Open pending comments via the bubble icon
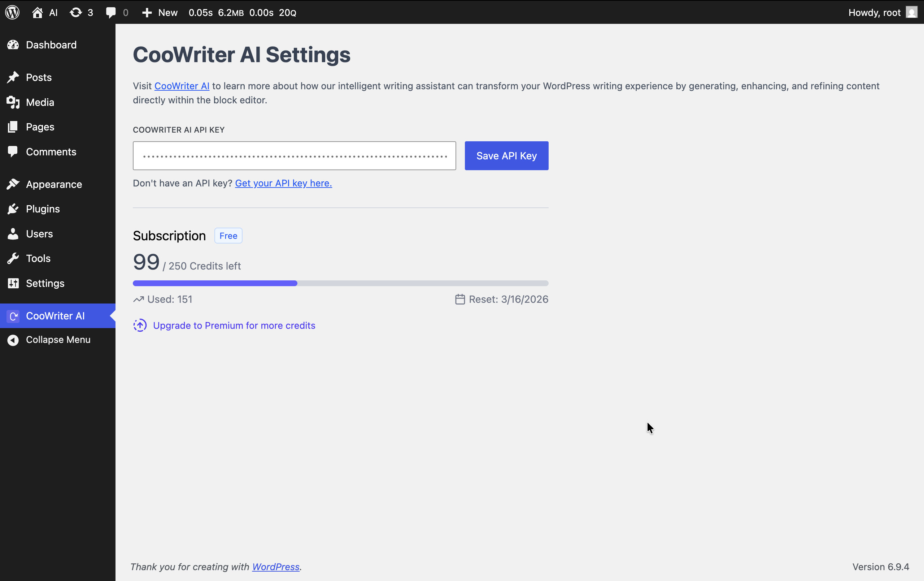The width and height of the screenshot is (924, 581). tap(110, 12)
